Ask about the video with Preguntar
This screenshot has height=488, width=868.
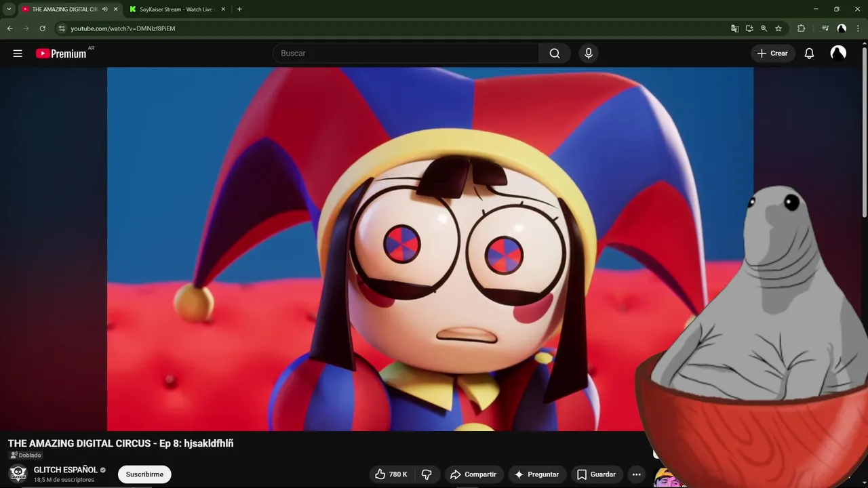click(536, 474)
